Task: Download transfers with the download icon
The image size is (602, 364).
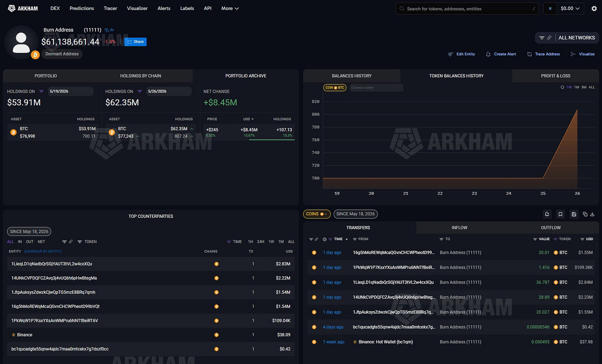Action: tap(592, 214)
